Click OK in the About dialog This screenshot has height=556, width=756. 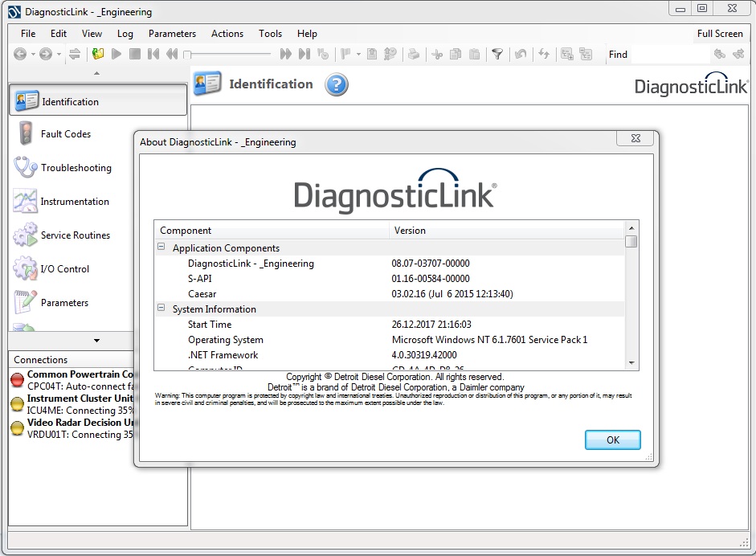click(612, 439)
